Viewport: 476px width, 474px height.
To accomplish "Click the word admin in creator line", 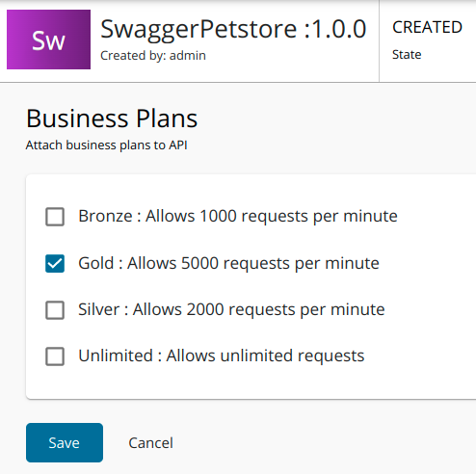I will coord(188,56).
